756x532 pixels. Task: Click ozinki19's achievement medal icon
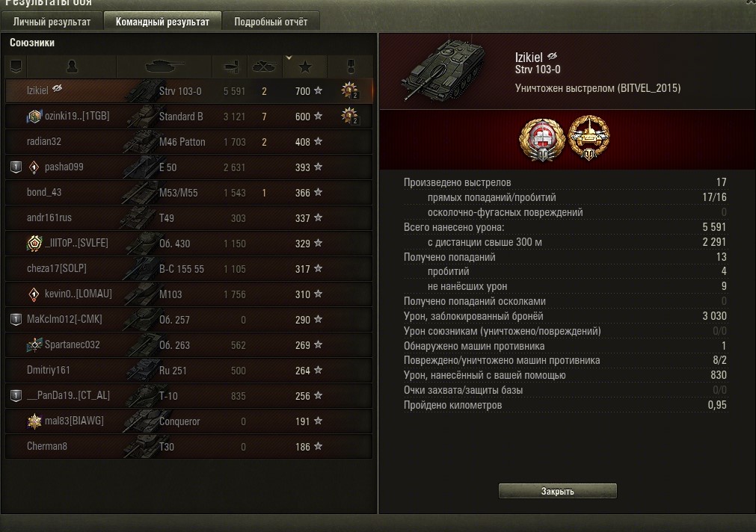click(x=349, y=116)
